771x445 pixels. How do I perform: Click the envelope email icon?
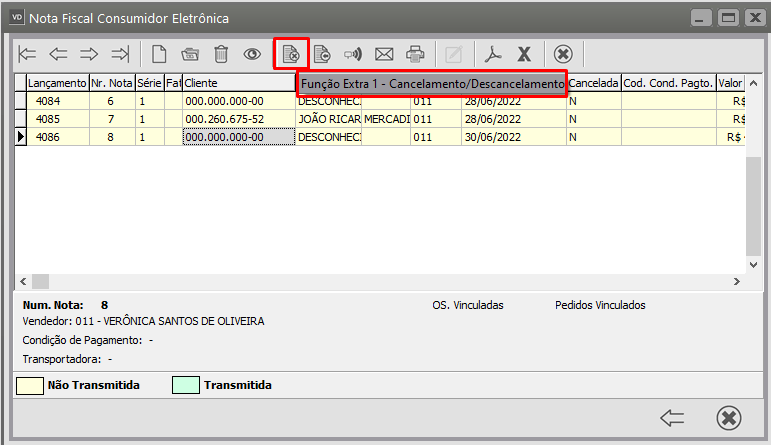point(384,54)
